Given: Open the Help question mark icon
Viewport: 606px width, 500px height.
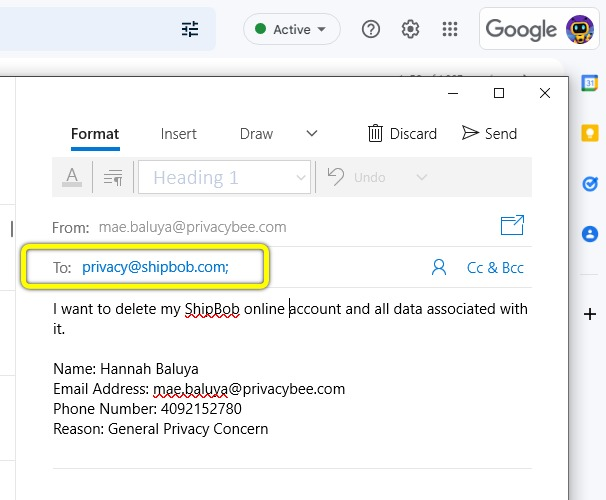Looking at the screenshot, I should tap(371, 29).
